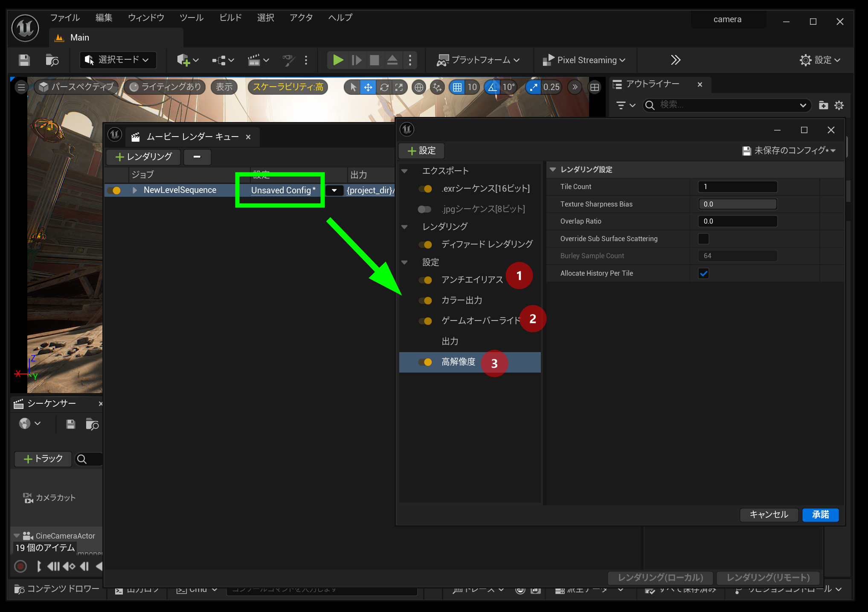Open the ウィンドウ menu
This screenshot has height=612, width=868.
pos(146,17)
